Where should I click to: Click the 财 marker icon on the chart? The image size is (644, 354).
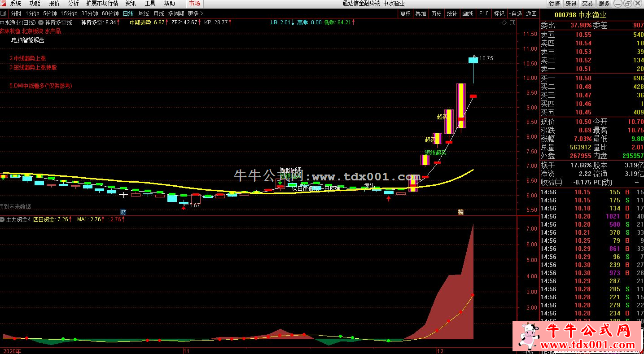[x=123, y=212]
